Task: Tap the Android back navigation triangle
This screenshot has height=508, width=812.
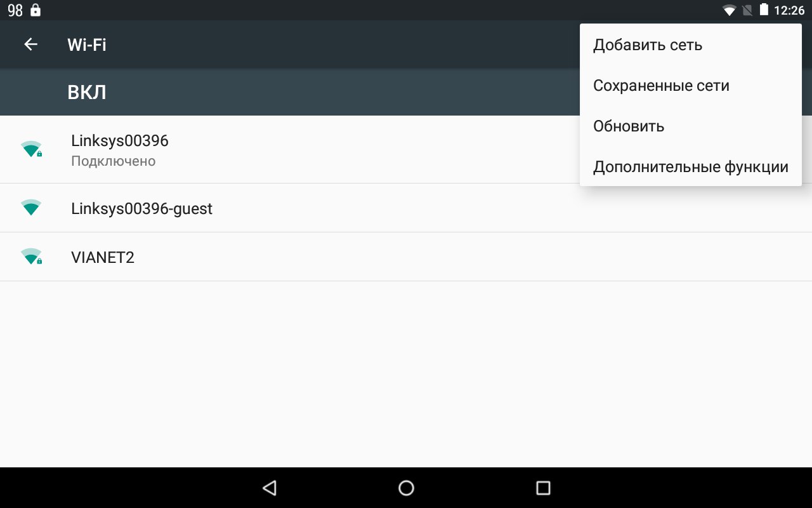Action: tap(270, 488)
